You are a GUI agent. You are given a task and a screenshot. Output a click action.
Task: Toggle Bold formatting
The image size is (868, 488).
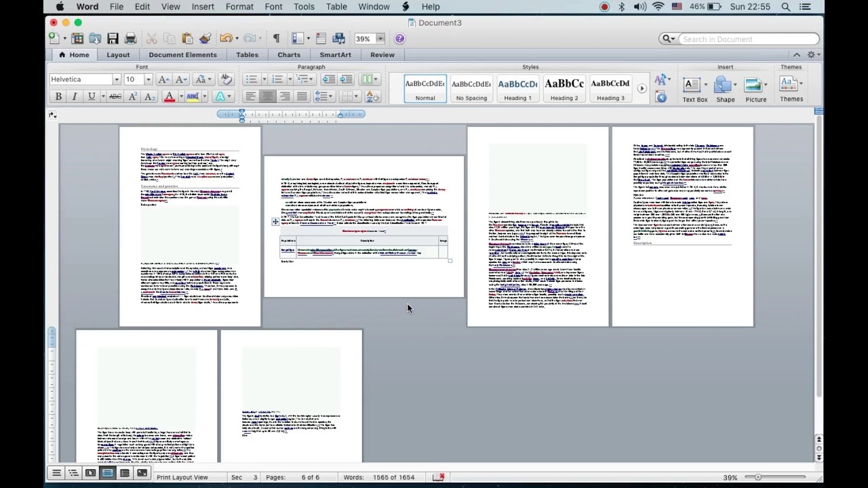[x=58, y=97]
